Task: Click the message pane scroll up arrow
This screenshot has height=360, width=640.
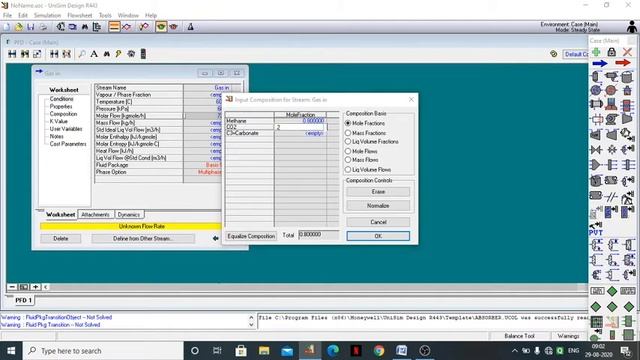Action: pos(251,317)
